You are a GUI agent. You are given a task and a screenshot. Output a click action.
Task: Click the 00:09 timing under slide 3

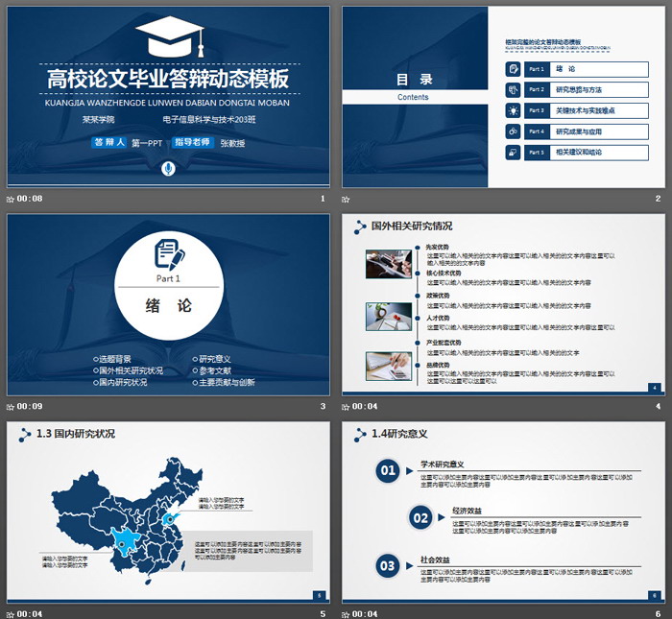30,407
